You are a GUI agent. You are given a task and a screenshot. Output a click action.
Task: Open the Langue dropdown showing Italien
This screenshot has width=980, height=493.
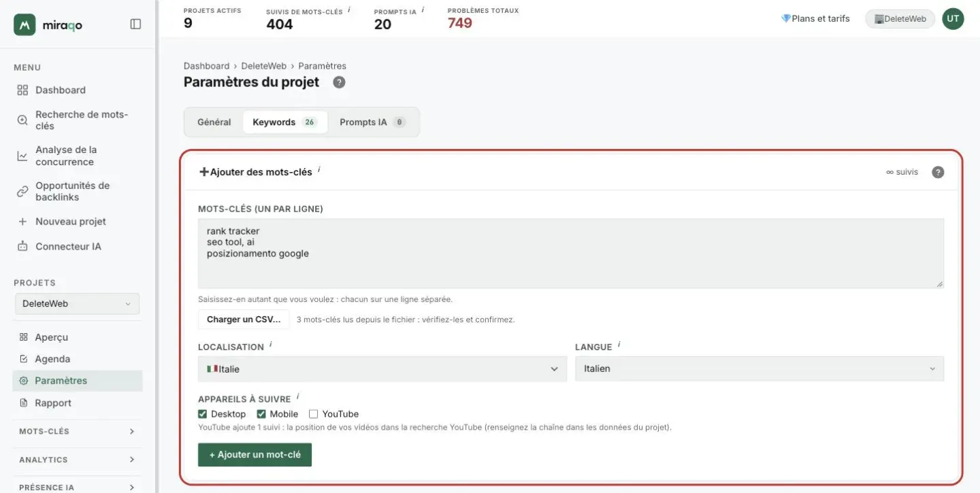click(759, 369)
